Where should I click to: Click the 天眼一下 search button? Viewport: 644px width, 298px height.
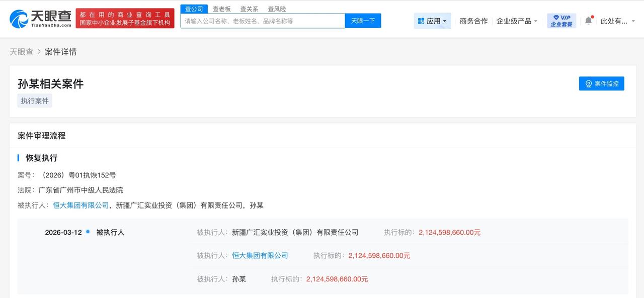(363, 21)
